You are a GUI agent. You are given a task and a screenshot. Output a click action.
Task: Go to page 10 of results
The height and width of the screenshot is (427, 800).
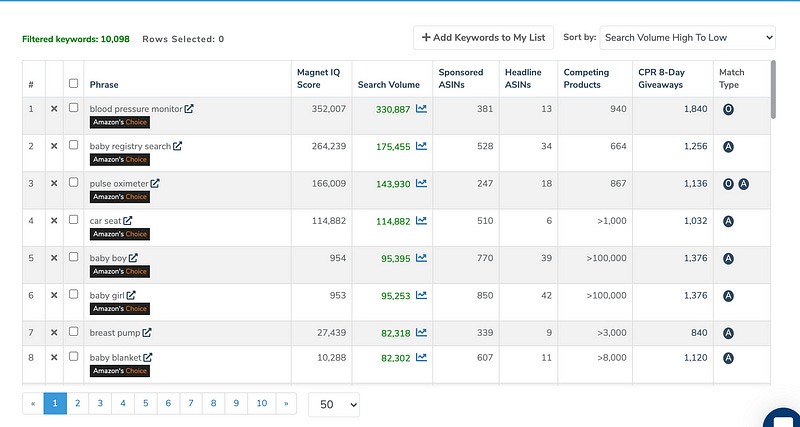[262, 404]
